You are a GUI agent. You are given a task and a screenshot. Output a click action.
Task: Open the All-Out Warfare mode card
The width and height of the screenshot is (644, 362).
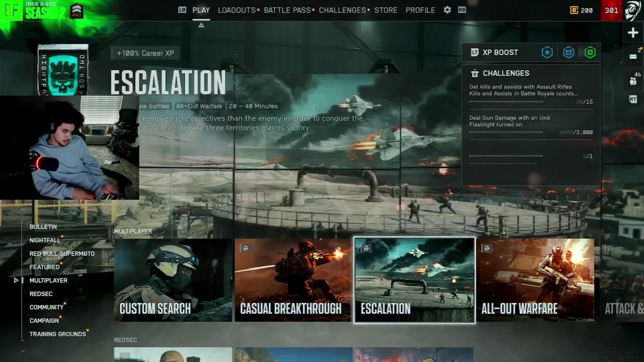pyautogui.click(x=535, y=280)
